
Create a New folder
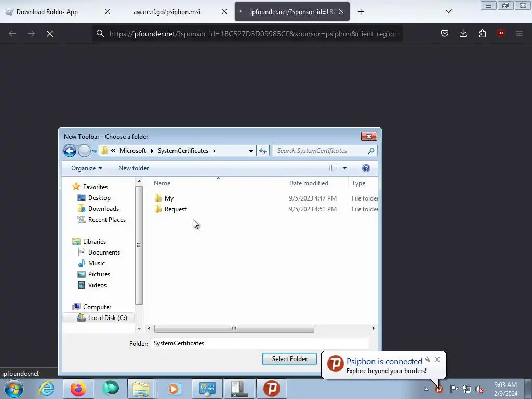pos(134,168)
